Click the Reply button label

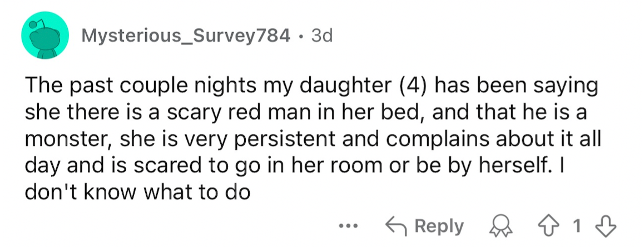point(439,226)
